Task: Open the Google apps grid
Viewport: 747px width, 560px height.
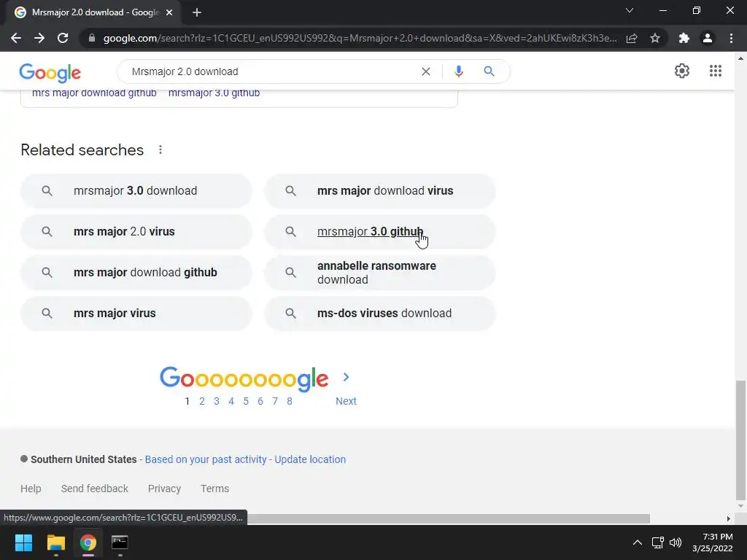Action: point(715,71)
